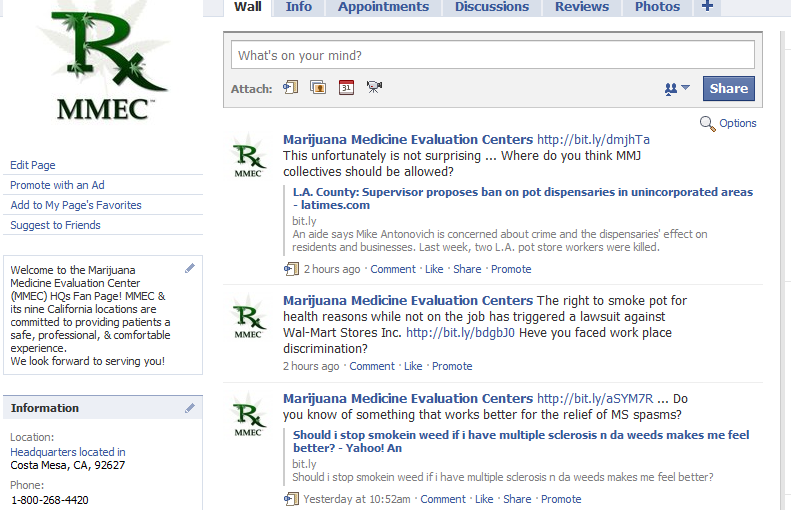791x510 pixels.
Task: Click the MMEC Rx profile logo image
Action: pos(103,66)
